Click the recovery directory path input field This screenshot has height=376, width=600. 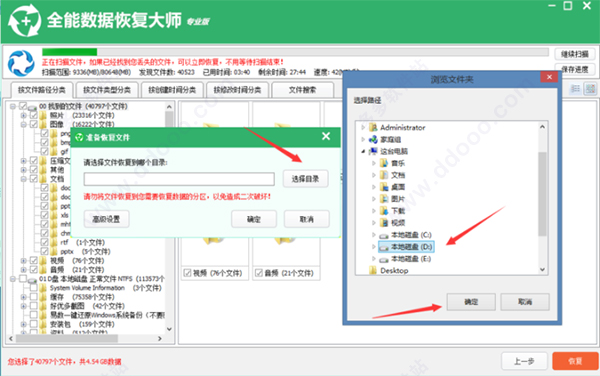click(179, 179)
